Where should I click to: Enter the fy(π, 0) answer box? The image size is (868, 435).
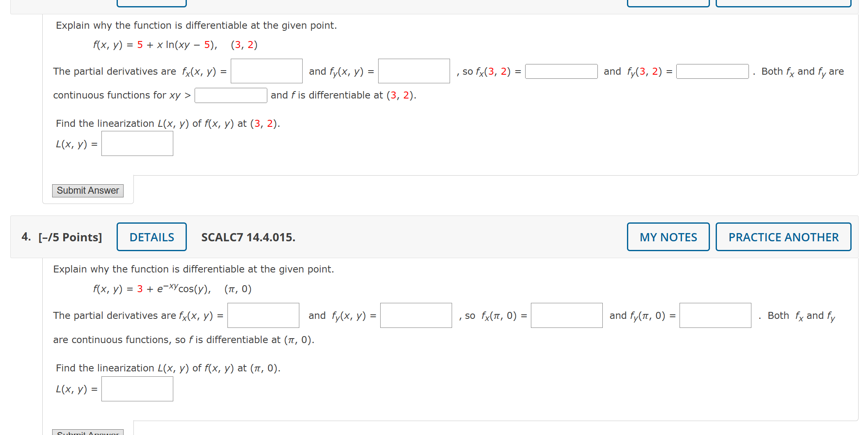click(715, 315)
